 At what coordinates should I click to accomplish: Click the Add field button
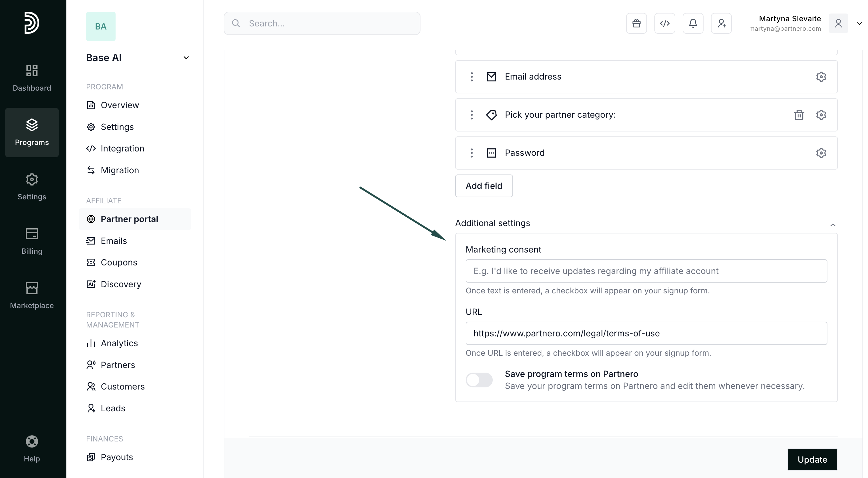[483, 186]
